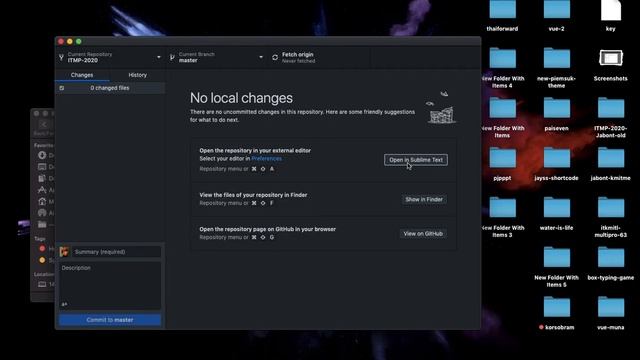Click 'Open in Sublime Text' button
Viewport: 640px width, 360px height.
click(416, 160)
